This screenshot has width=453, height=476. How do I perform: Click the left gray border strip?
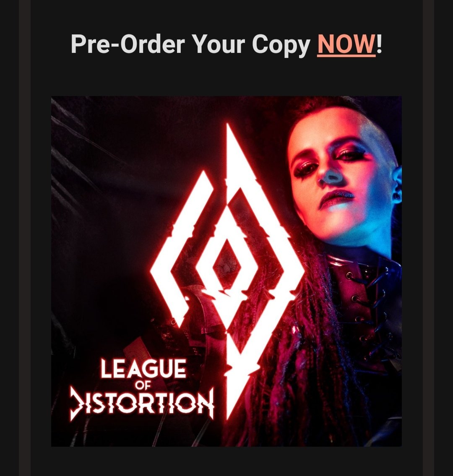pos(25,238)
